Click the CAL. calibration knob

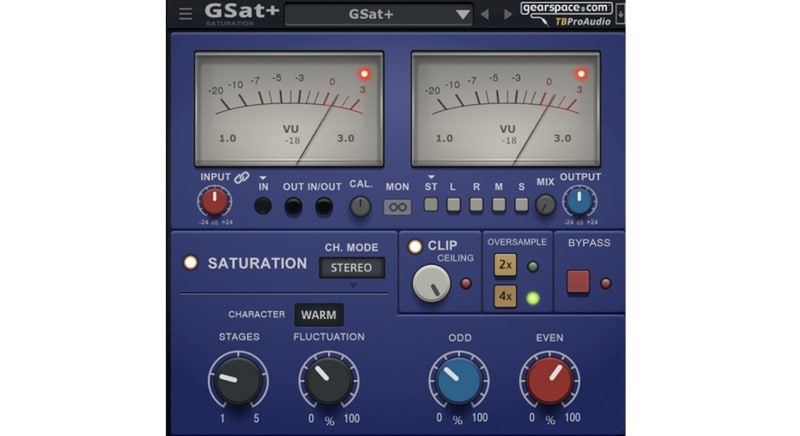(360, 207)
